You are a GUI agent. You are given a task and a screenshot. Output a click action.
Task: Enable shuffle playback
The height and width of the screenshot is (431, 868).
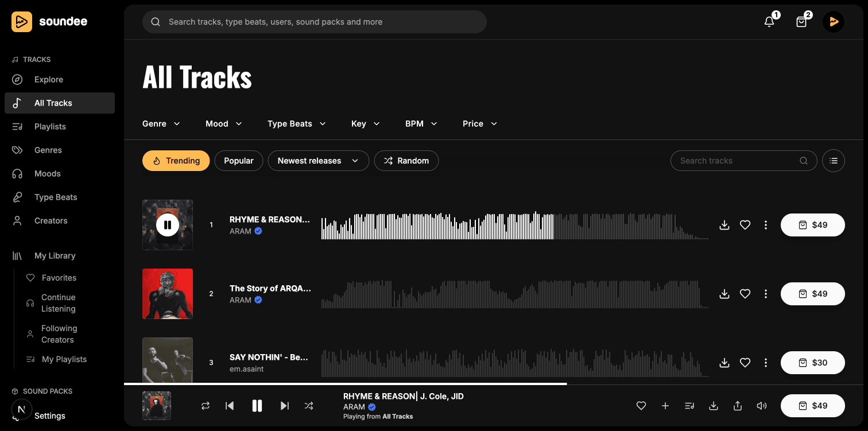coord(309,406)
